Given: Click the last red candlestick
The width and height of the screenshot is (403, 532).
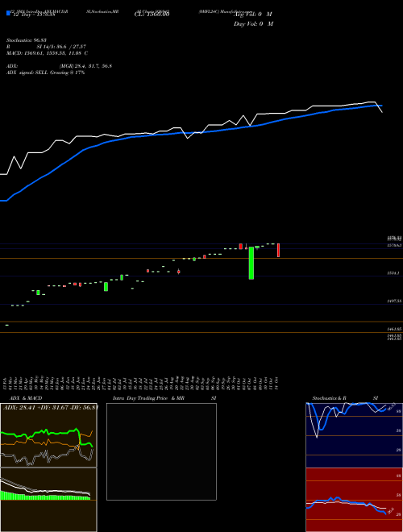Looking at the screenshot, I should (279, 250).
